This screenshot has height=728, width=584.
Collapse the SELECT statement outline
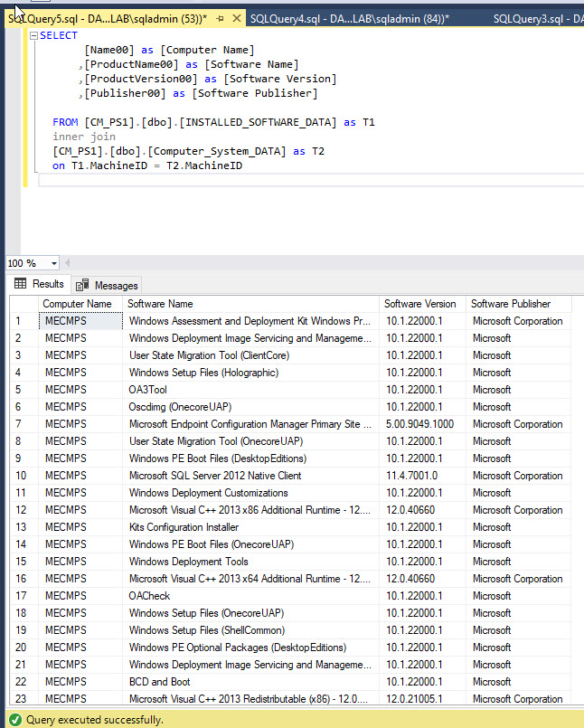click(x=33, y=36)
